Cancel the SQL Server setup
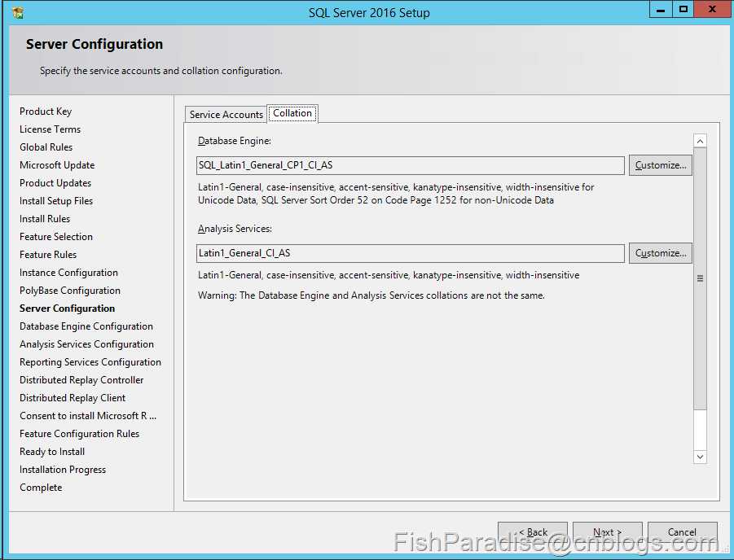 tap(682, 532)
